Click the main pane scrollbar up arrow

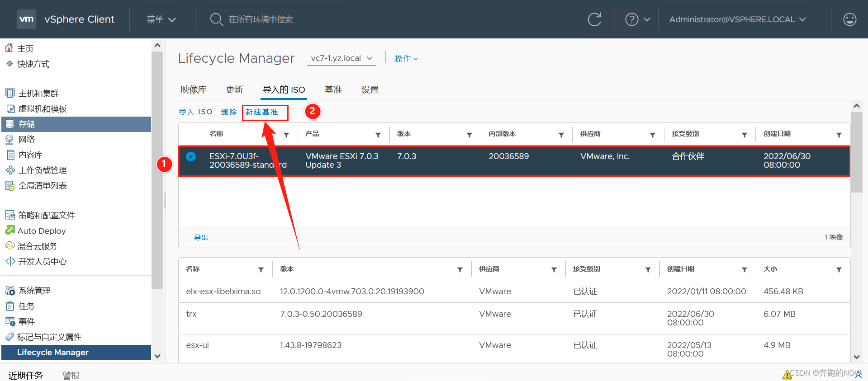point(857,106)
